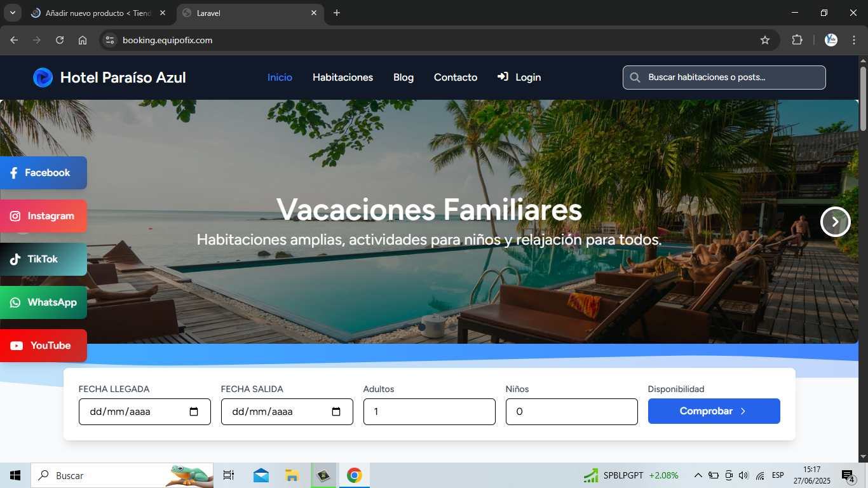View site information icon in address bar
This screenshot has height=488, width=868.
point(110,40)
